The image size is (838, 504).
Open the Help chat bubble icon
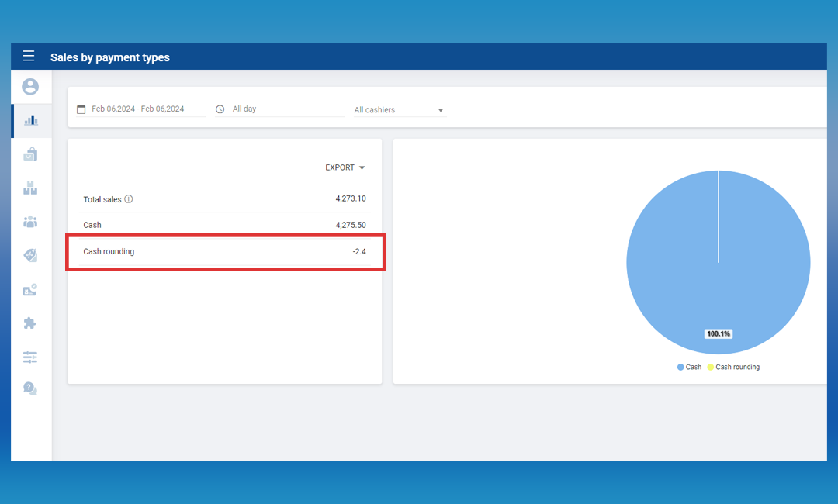[30, 388]
